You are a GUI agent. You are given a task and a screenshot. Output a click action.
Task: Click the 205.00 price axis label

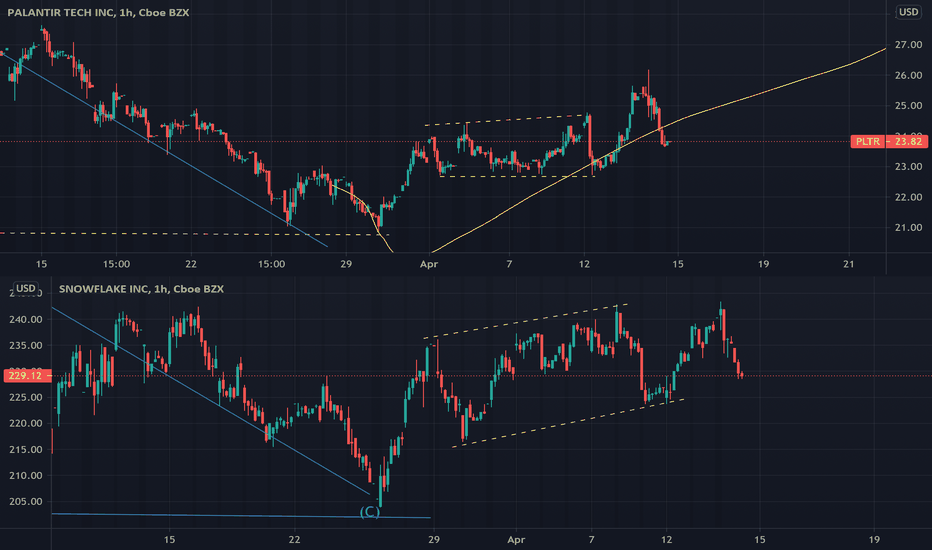click(26, 501)
